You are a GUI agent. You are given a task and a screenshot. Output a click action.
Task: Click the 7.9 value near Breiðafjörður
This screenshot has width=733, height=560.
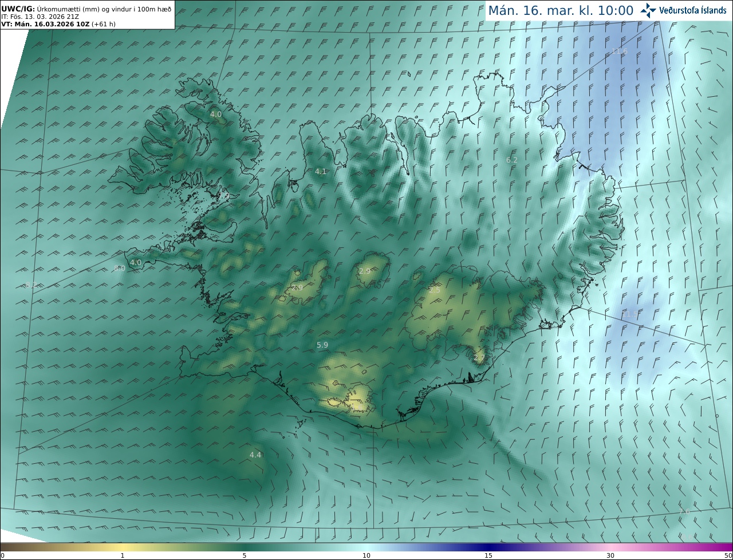[x=224, y=196]
